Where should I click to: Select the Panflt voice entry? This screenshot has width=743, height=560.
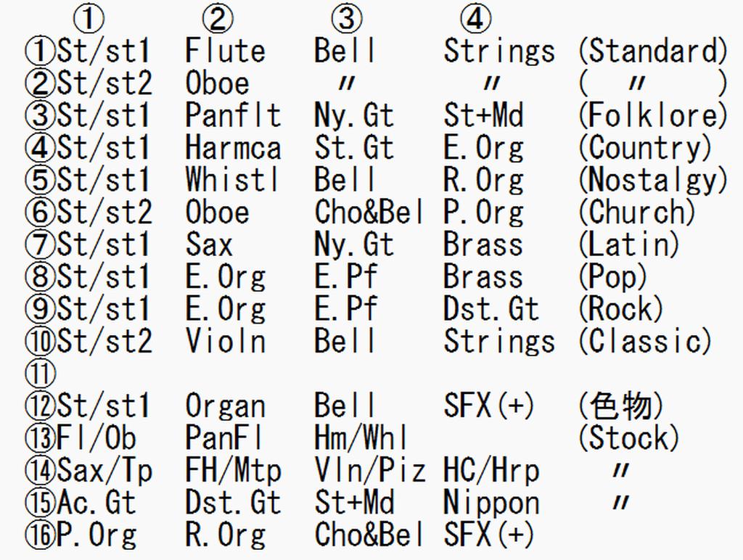point(232,115)
